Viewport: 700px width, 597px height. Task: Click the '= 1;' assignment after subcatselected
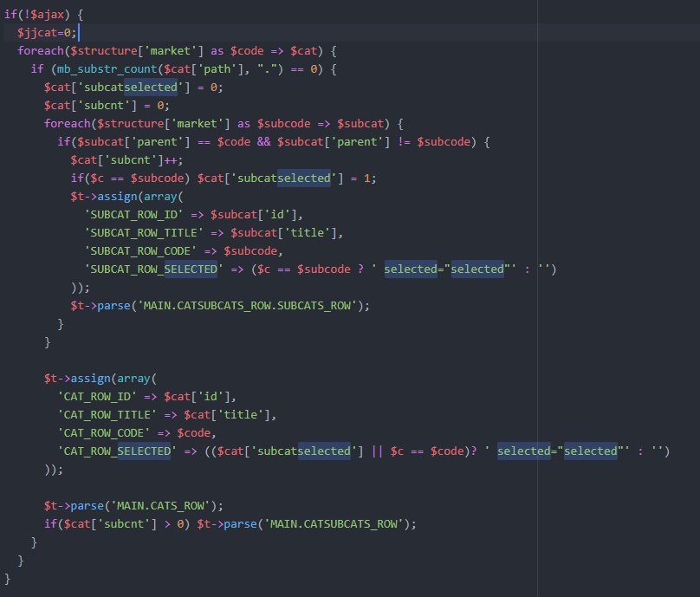pyautogui.click(x=363, y=178)
